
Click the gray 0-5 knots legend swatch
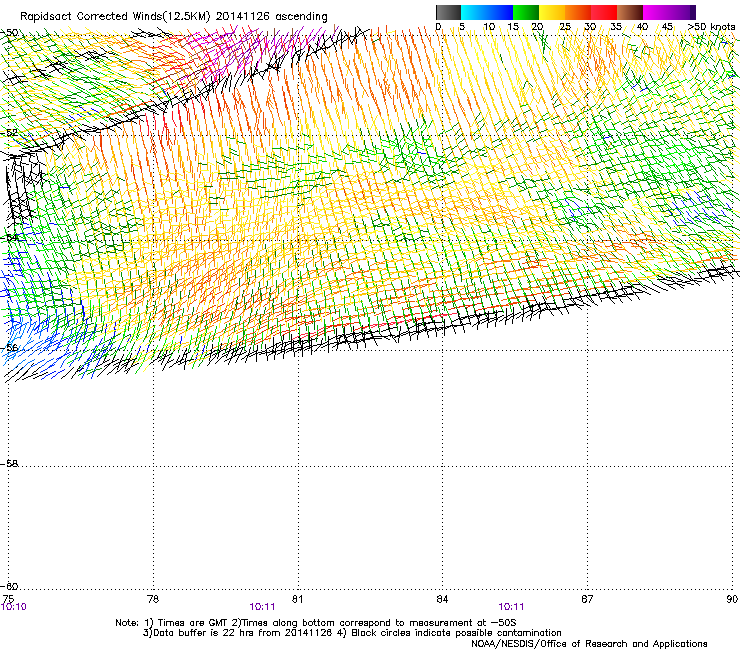coord(448,12)
